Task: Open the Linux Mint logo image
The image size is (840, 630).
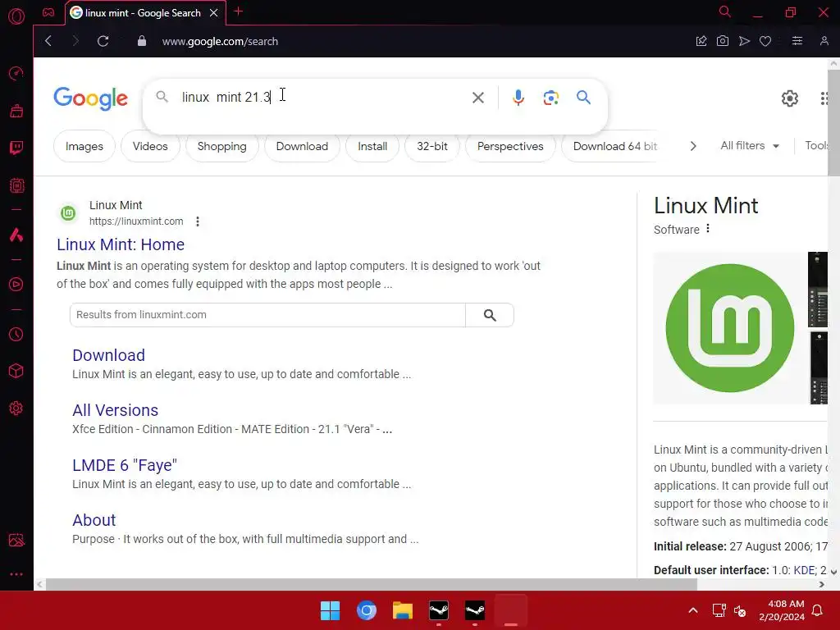Action: pyautogui.click(x=729, y=328)
